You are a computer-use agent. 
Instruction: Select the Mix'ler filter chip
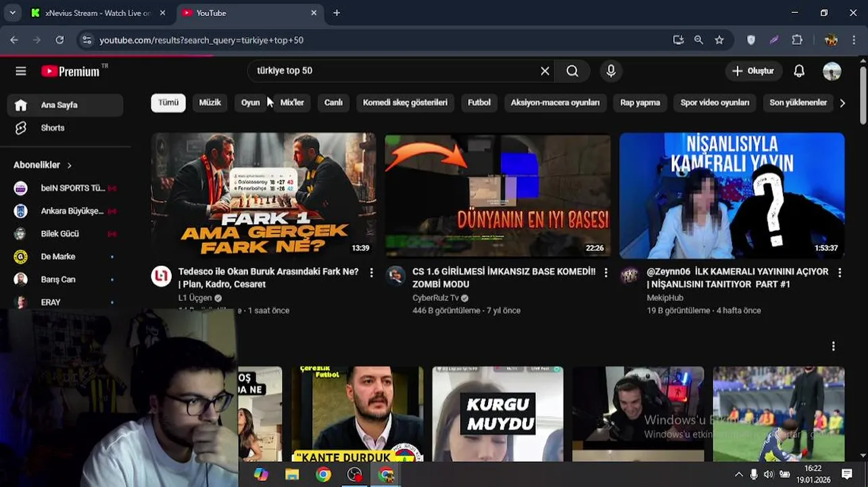pyautogui.click(x=292, y=103)
